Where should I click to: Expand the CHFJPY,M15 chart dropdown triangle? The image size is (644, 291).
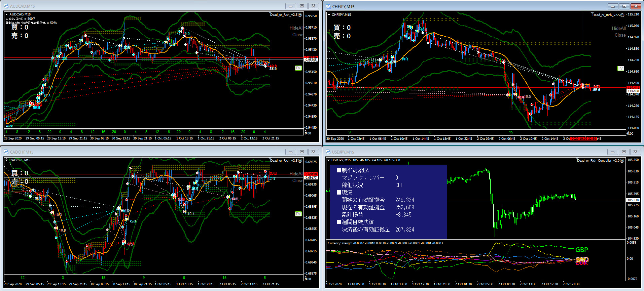point(329,15)
